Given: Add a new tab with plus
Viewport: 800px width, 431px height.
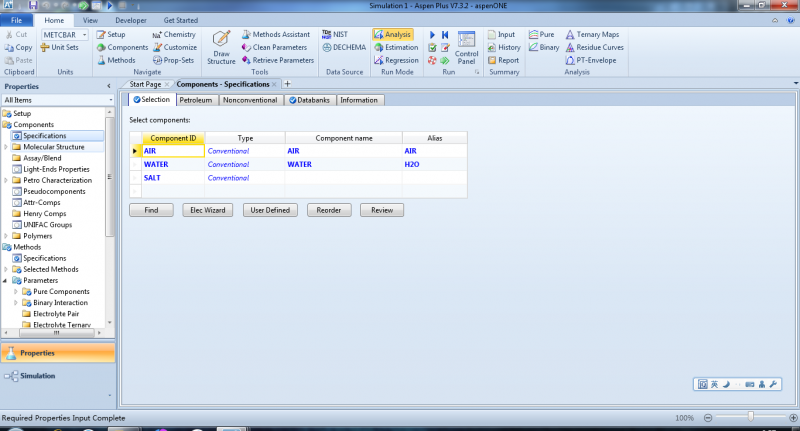Looking at the screenshot, I should (x=287, y=84).
